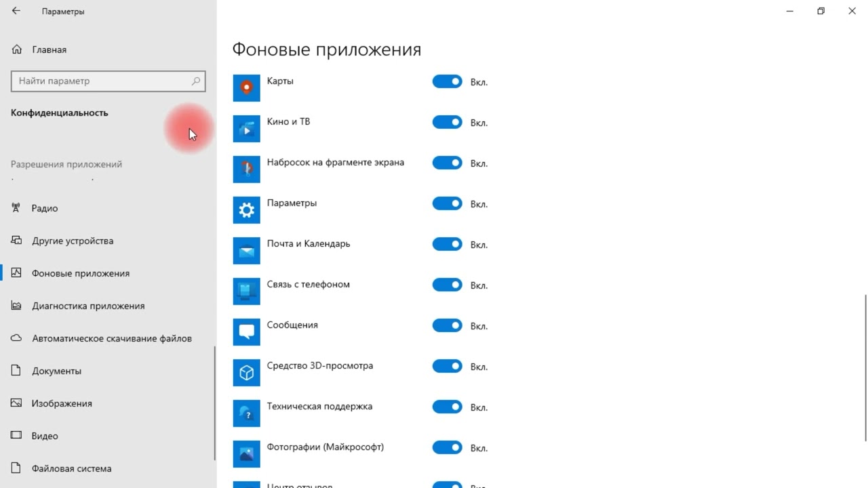Click the Связь с телефоном icon
The width and height of the screenshot is (868, 488).
(x=247, y=291)
